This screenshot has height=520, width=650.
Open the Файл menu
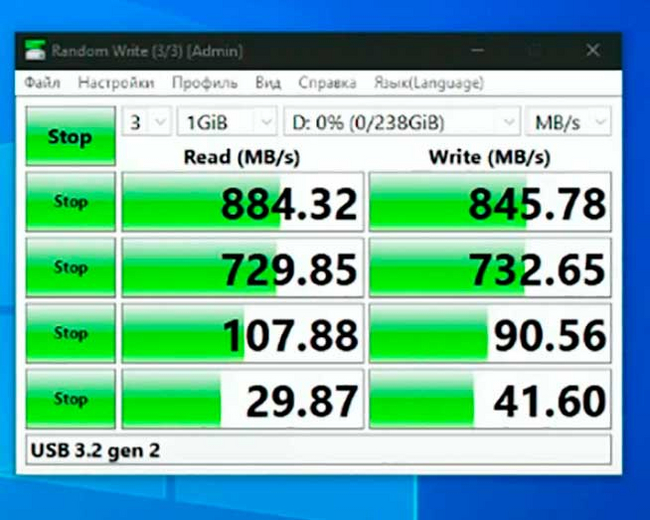pos(42,83)
